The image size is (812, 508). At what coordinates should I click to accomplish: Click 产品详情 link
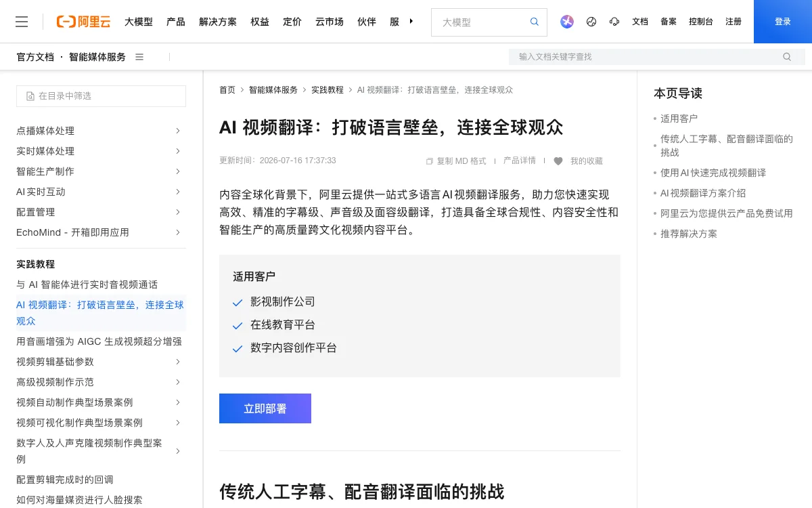click(x=520, y=161)
